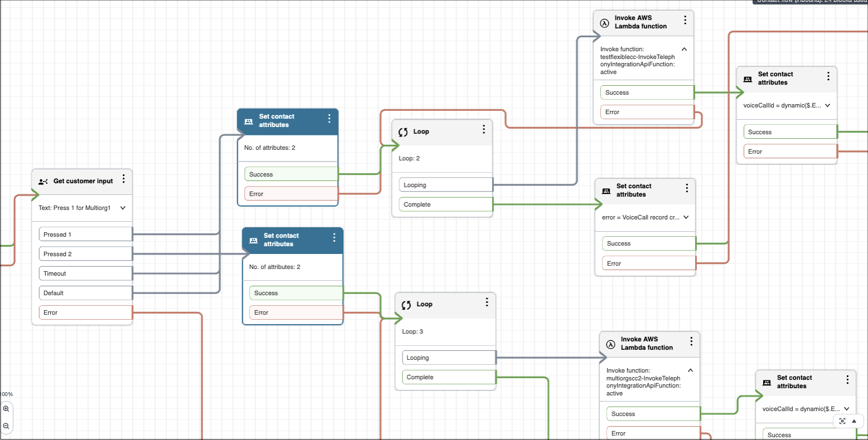Open three-dot menu of blue block feeding Loop: 2
The image size is (868, 440).
(329, 119)
